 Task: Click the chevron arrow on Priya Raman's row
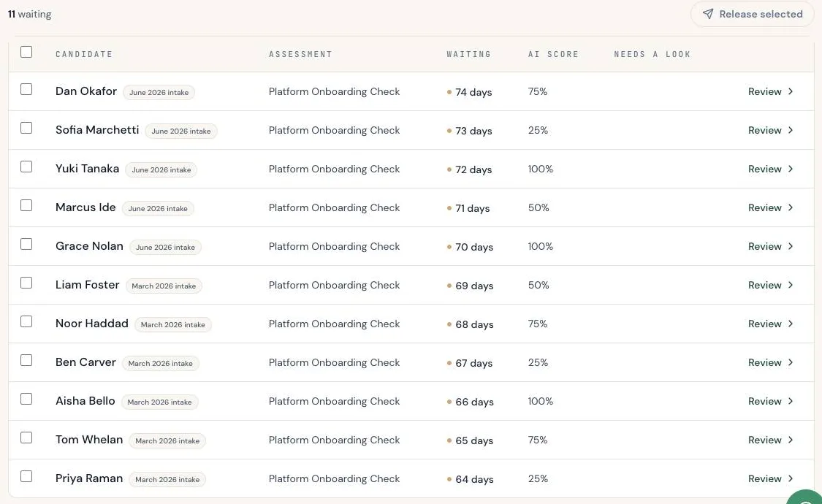tap(791, 479)
